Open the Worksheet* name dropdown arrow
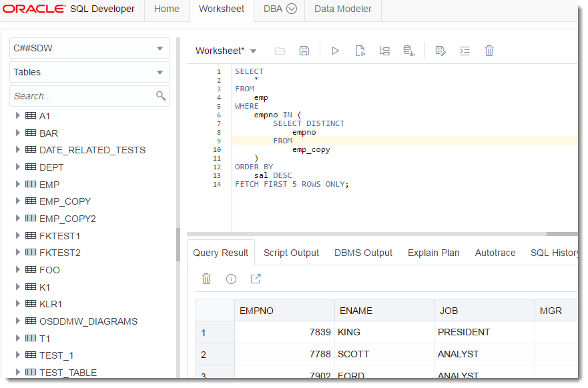This screenshot has width=588, height=388. [253, 51]
